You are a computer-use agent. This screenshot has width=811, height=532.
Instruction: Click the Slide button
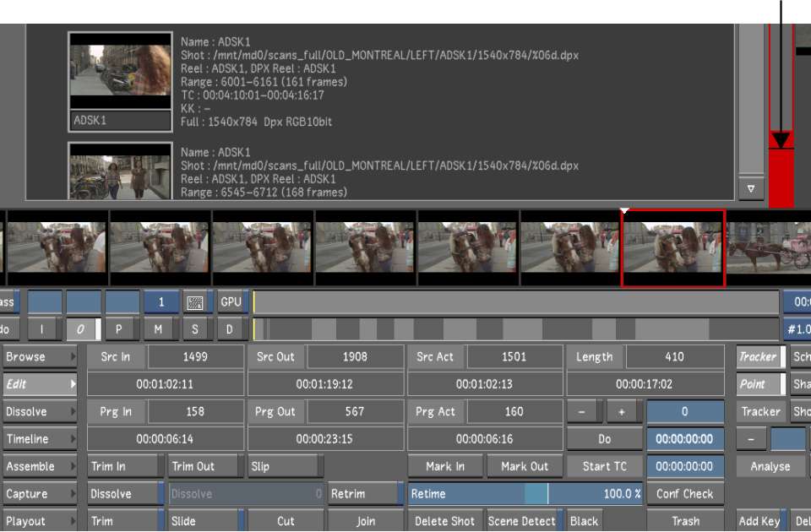[x=206, y=521]
